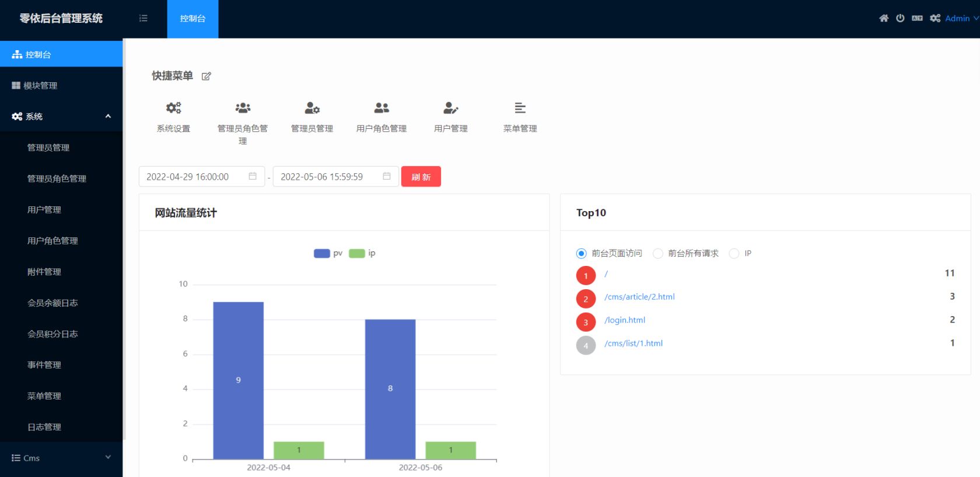Screen dimensions: 980x477
Task: Open the Admin user dropdown
Action: point(961,18)
